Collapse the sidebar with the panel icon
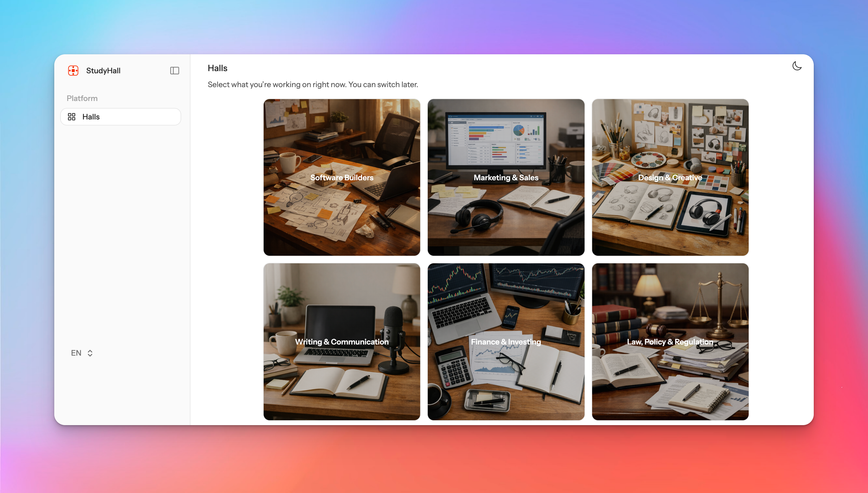The image size is (868, 493). point(174,70)
